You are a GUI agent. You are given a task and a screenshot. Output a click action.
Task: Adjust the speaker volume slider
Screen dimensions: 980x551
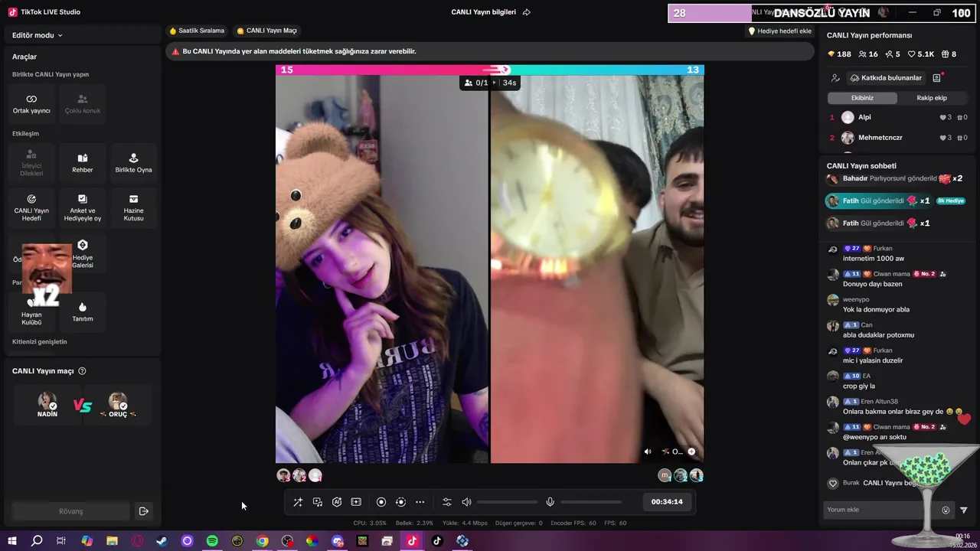pos(508,502)
